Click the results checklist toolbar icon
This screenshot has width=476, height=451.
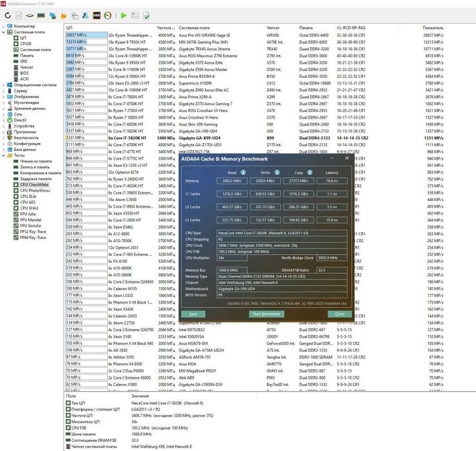pyautogui.click(x=135, y=15)
